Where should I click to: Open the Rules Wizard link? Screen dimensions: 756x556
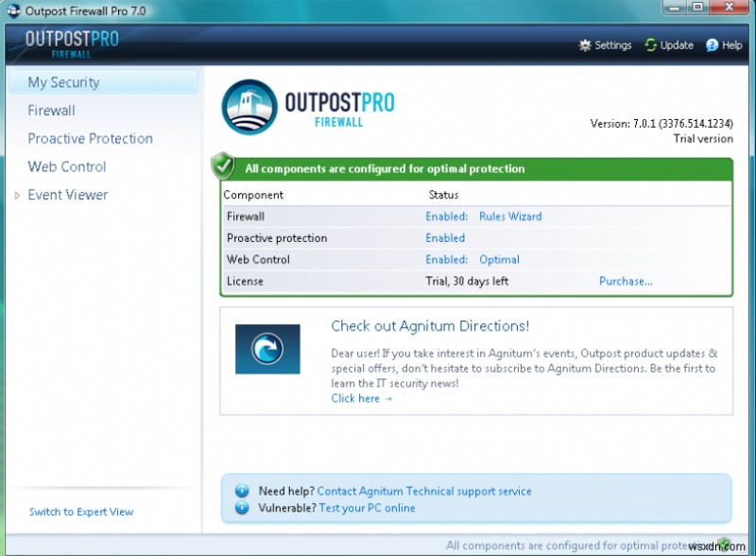[510, 217]
